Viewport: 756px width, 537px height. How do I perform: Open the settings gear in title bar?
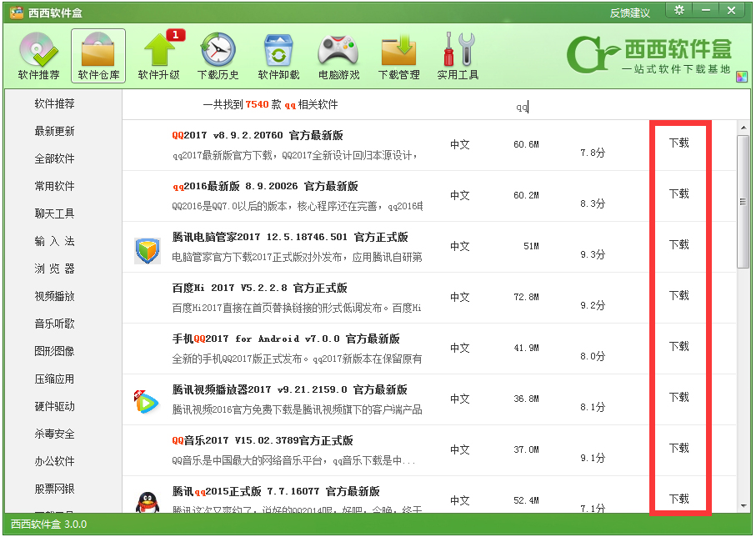tap(679, 10)
